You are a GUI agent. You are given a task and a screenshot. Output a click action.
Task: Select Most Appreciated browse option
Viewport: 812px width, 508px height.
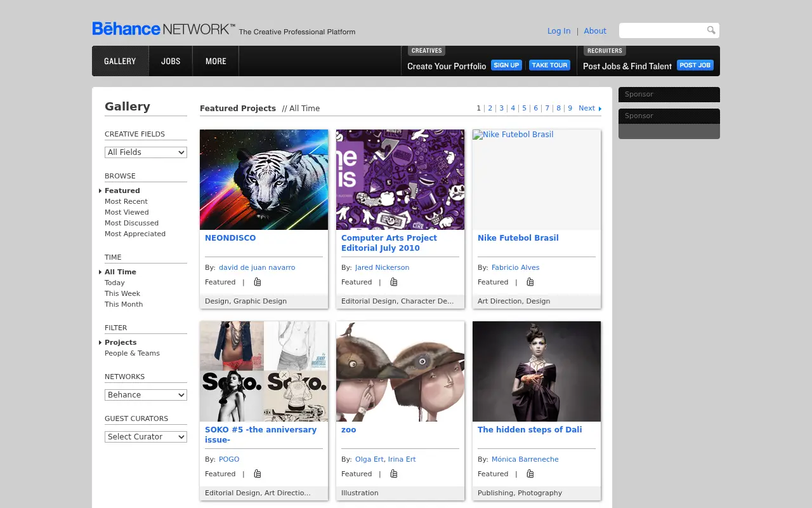[x=135, y=234]
